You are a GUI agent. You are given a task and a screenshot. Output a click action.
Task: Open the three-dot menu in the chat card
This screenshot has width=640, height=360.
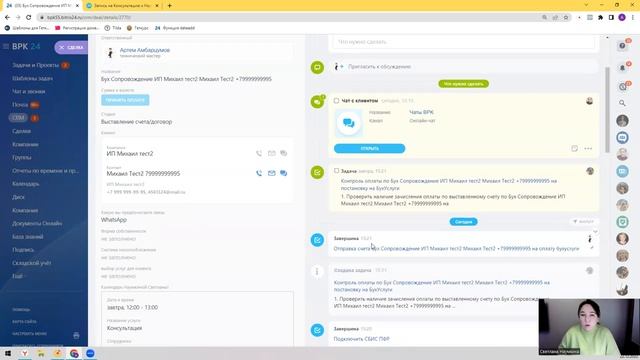click(588, 149)
